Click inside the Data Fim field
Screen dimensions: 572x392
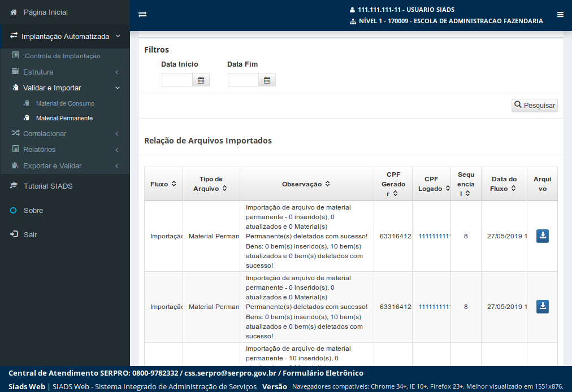[x=243, y=80]
